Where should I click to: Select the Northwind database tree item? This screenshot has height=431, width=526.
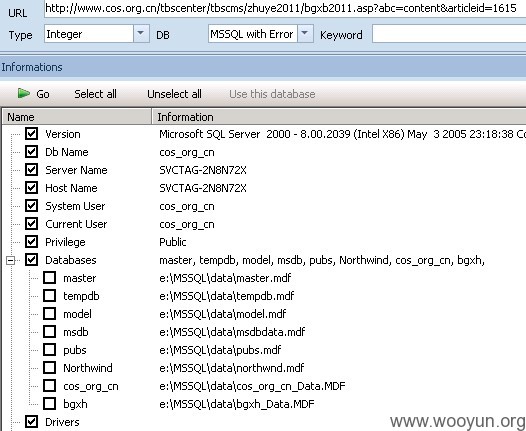click(x=88, y=368)
